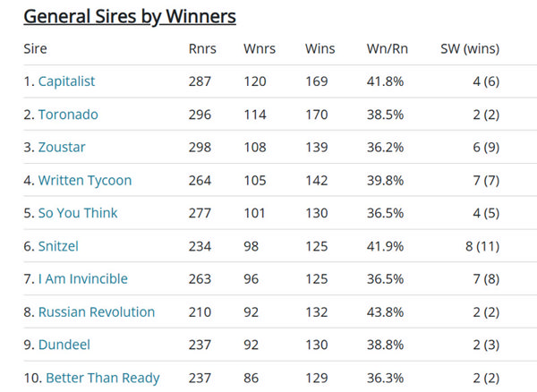Click the Wn/Rn column header
Viewport: 537px width, 392px height.
coord(385,48)
